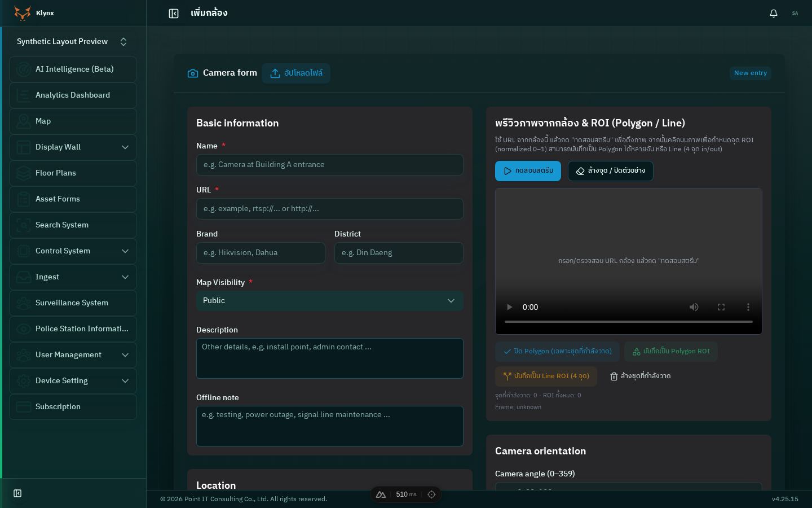Click the Location section heading
The image size is (812, 508).
click(x=216, y=485)
